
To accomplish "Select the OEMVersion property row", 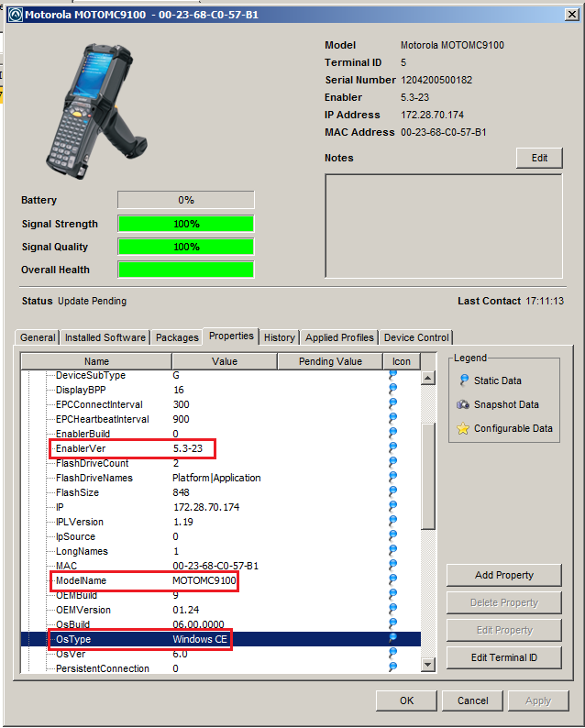I will point(221,610).
